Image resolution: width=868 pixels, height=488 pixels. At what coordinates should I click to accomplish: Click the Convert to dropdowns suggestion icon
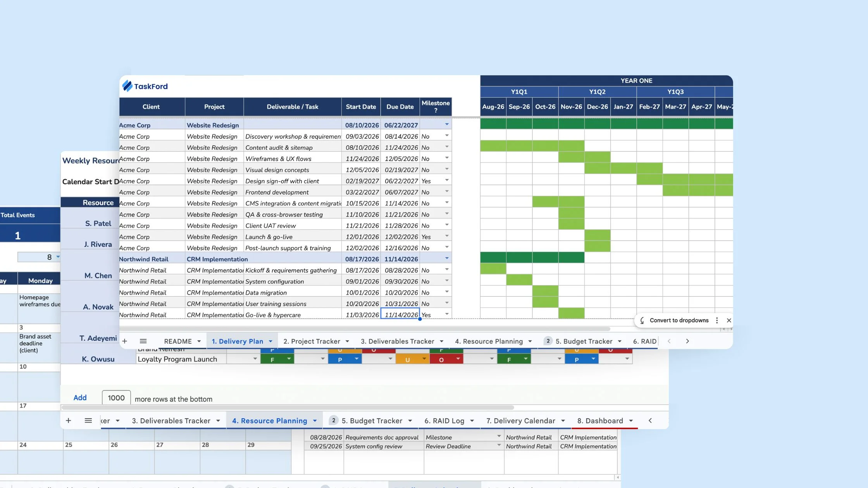click(x=642, y=320)
